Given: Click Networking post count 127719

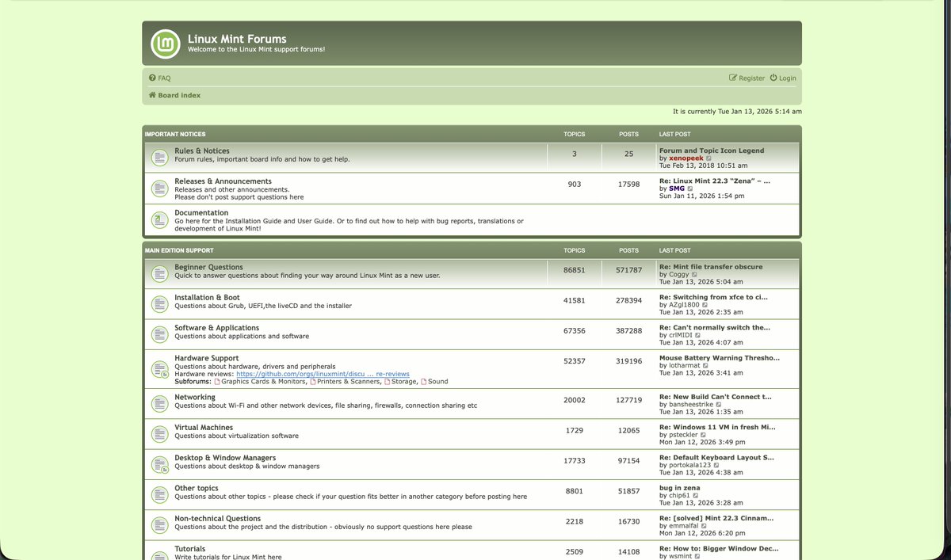Looking at the screenshot, I should 629,400.
